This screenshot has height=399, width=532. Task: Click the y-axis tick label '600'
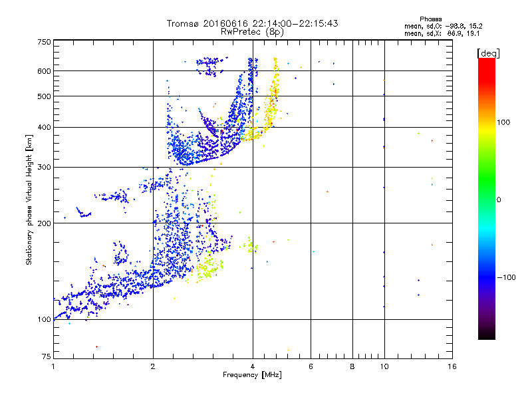[44, 71]
